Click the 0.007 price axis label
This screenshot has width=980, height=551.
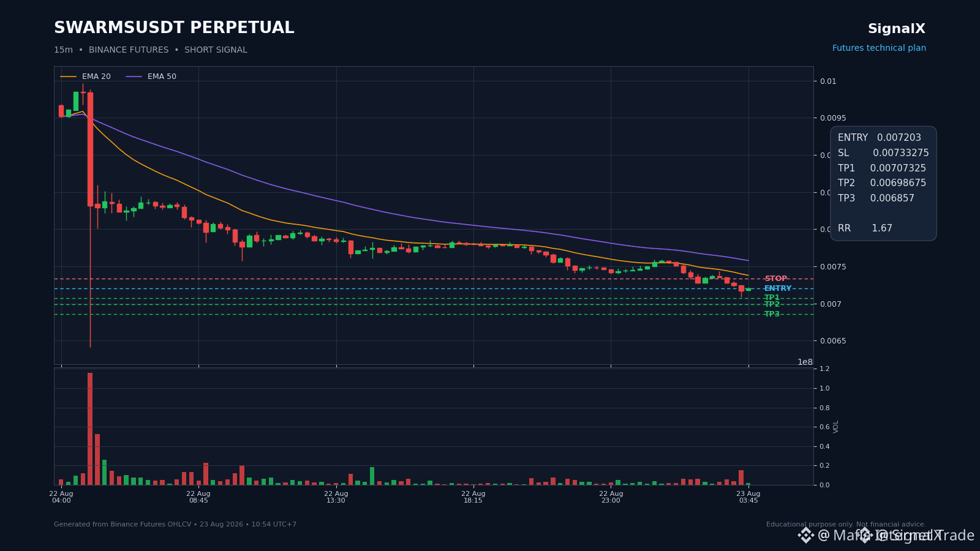(x=831, y=304)
